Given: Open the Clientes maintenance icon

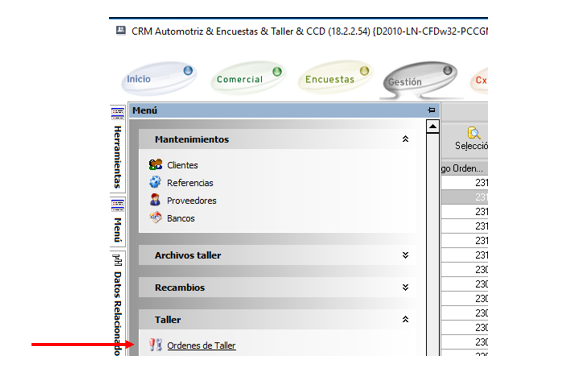Looking at the screenshot, I should click(x=155, y=165).
